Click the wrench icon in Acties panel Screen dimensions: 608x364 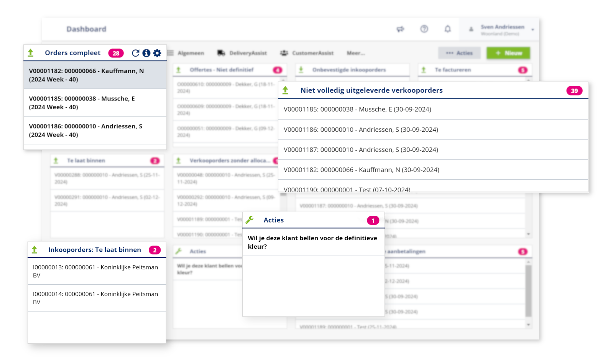tap(250, 220)
